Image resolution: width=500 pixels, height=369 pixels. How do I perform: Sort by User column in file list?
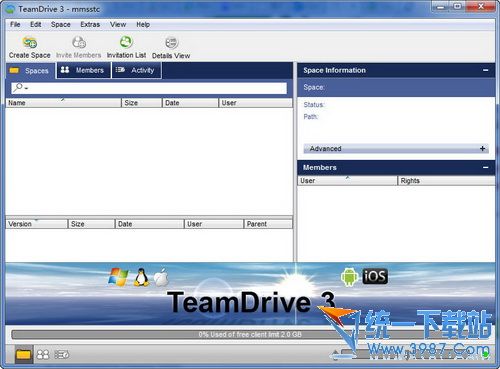[255, 103]
